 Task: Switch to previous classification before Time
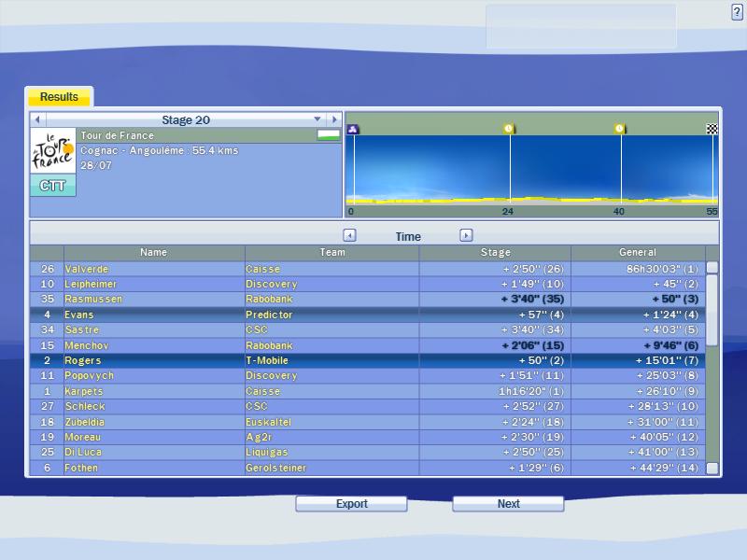coord(349,236)
